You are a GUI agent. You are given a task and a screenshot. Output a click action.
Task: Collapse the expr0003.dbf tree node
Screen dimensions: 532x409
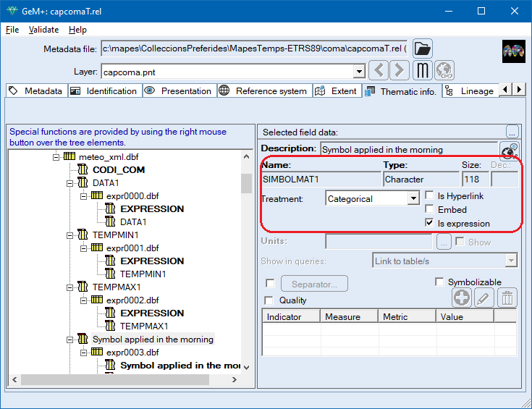click(x=83, y=353)
